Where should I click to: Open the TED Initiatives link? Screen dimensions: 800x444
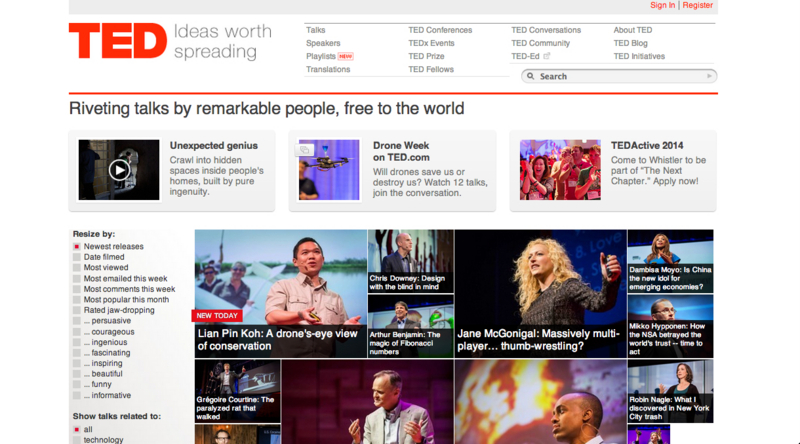[639, 56]
